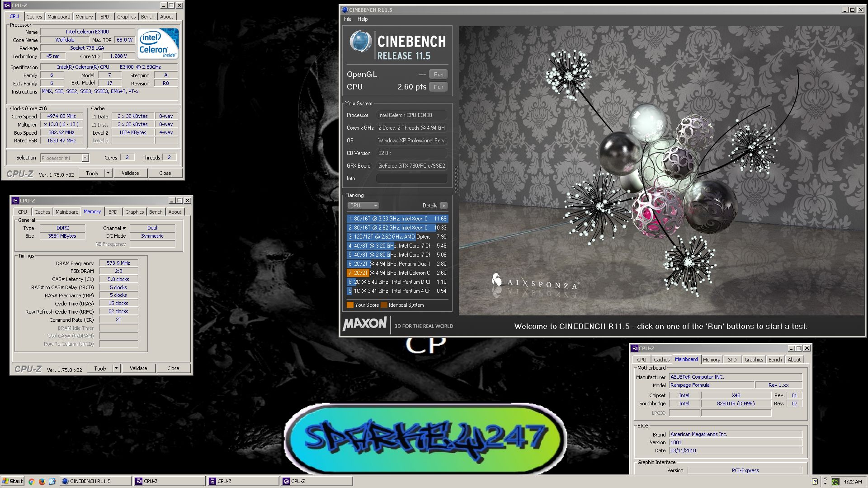Viewport: 868px width, 488px height.
Task: Open the Selection Processor #1 dropdown
Action: point(65,158)
